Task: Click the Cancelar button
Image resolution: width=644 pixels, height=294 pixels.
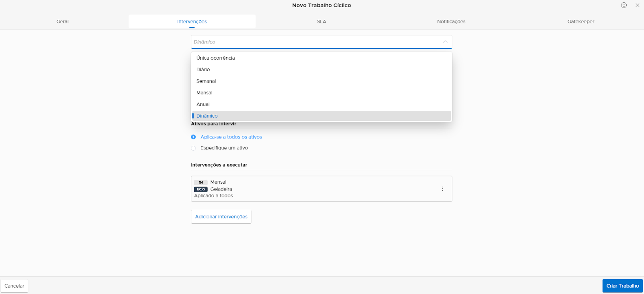Action: tap(14, 286)
